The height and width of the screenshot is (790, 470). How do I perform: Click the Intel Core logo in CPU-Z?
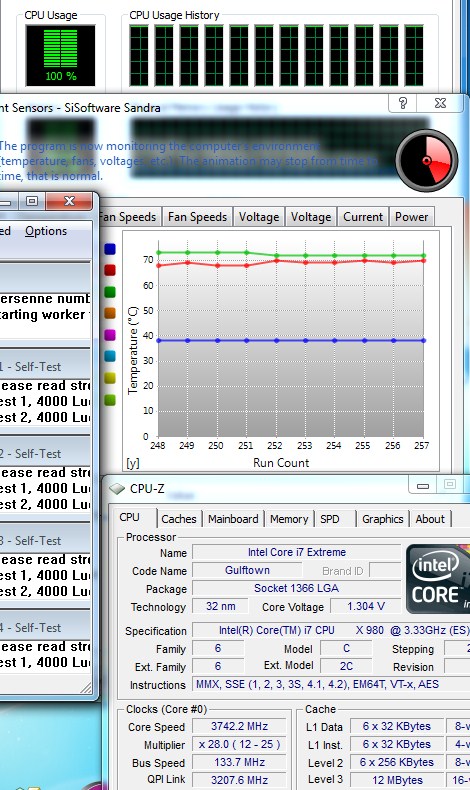click(x=437, y=578)
